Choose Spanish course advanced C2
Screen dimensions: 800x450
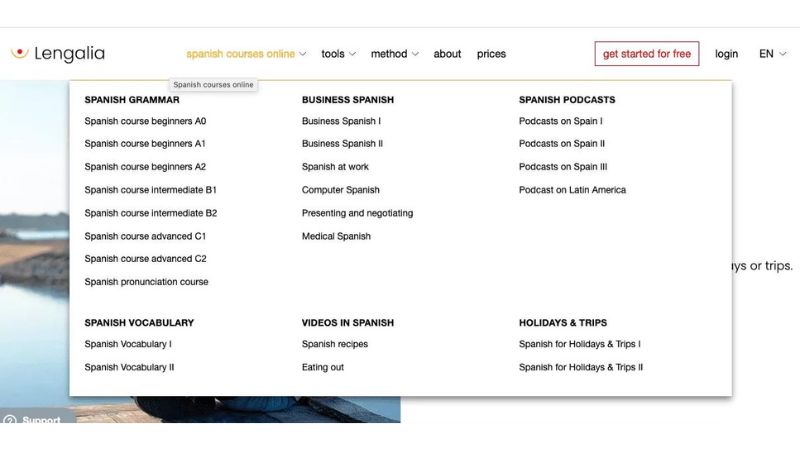(145, 259)
